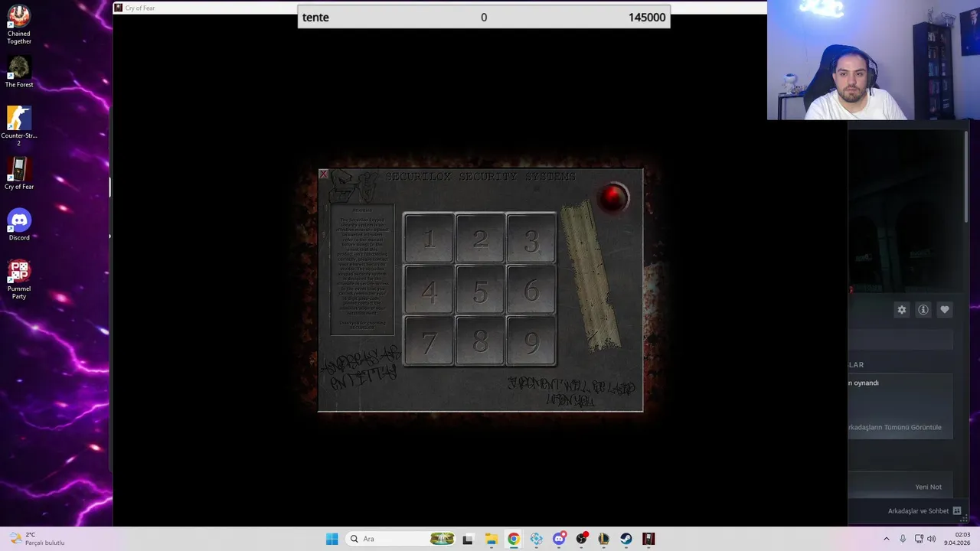Image resolution: width=980 pixels, height=551 pixels.
Task: Open the clock and date 02:03
Action: pyautogui.click(x=957, y=539)
